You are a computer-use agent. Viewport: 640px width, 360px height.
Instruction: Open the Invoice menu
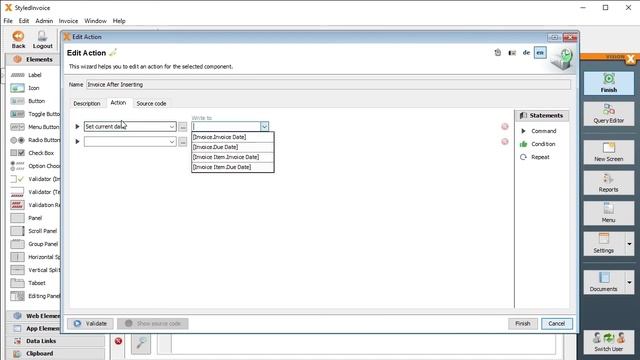(68, 21)
